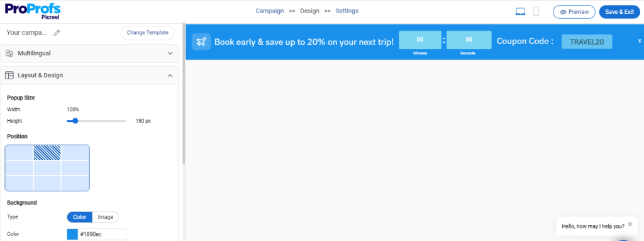Viewport: 644px width, 241px height.
Task: Click the Multilingual translate icon
Action: coord(9,53)
